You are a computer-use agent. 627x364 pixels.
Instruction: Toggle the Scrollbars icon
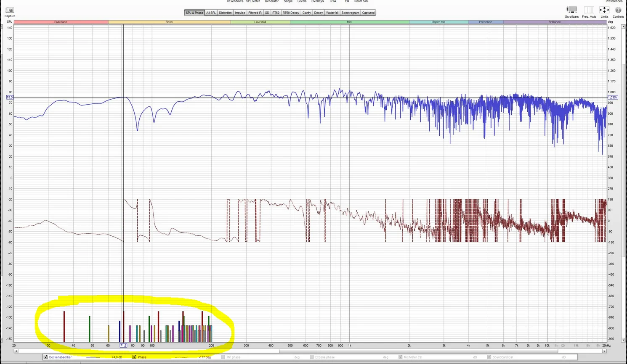coord(571,10)
